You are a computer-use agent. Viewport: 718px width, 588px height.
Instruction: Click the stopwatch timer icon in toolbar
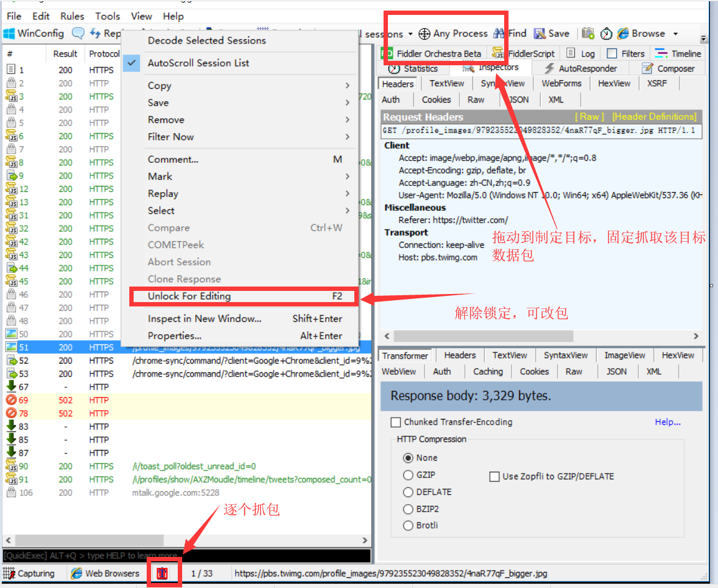(606, 34)
